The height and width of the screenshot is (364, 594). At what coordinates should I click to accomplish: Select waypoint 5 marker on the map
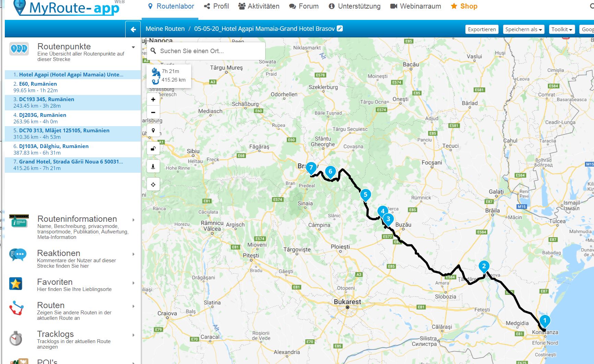click(365, 195)
